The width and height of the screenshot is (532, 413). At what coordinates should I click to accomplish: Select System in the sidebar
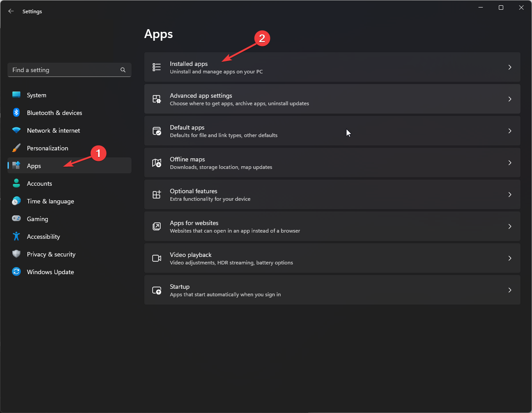pyautogui.click(x=36, y=95)
